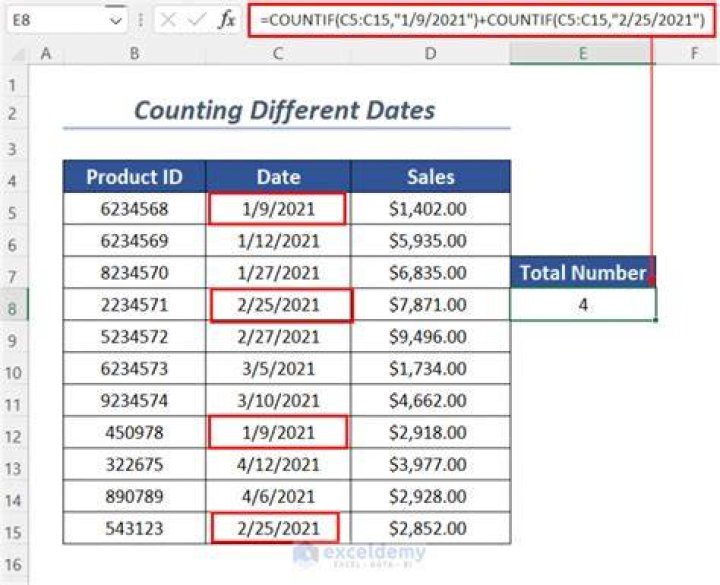The height and width of the screenshot is (585, 720).
Task: Select sales cell $6,835.00
Action: [430, 273]
